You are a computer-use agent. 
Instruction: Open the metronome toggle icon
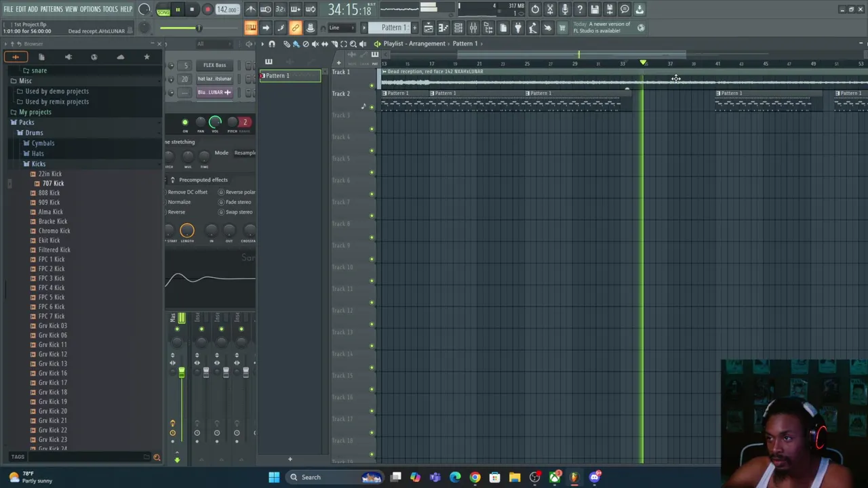(251, 9)
